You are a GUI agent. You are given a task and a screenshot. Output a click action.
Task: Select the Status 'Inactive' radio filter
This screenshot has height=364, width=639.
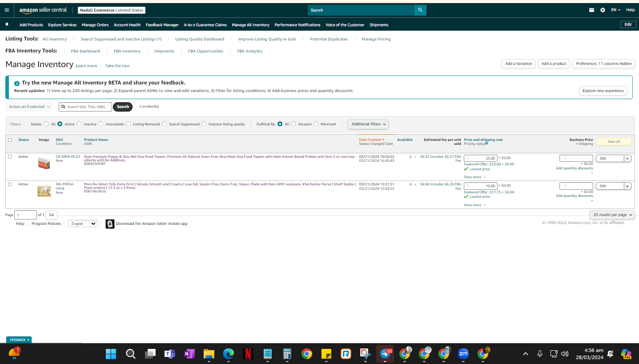coord(79,124)
